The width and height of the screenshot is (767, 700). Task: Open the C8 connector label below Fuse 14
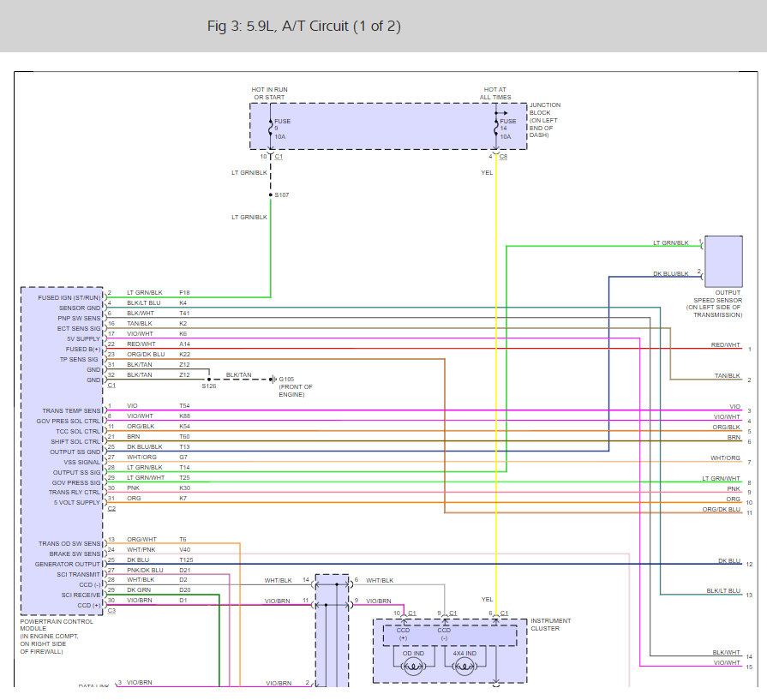coord(501,157)
